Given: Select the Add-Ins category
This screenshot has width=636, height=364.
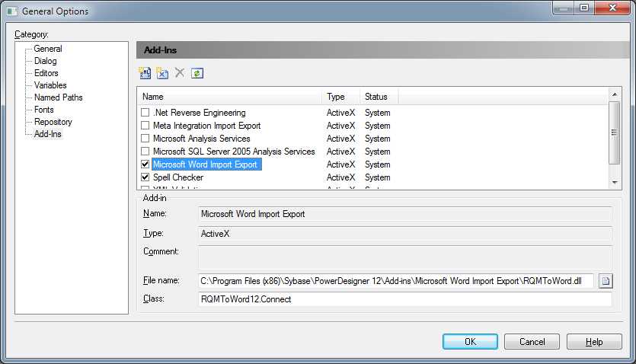Looking at the screenshot, I should [x=48, y=134].
